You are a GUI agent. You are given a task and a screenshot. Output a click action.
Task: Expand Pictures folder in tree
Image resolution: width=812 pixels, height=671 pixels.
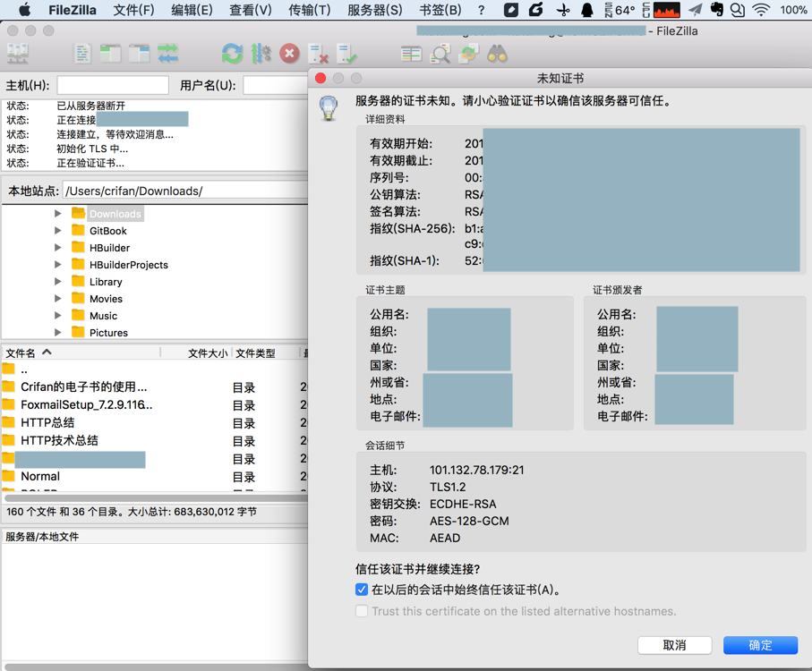(x=58, y=332)
